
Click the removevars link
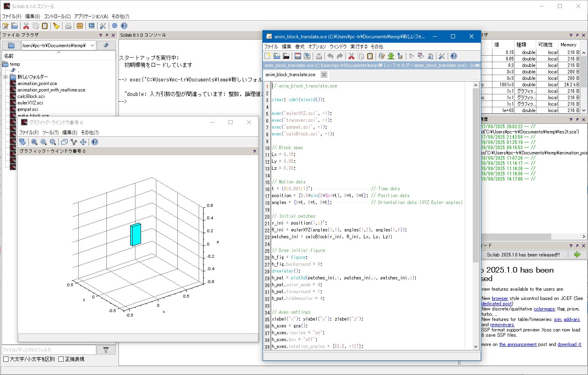502,325
